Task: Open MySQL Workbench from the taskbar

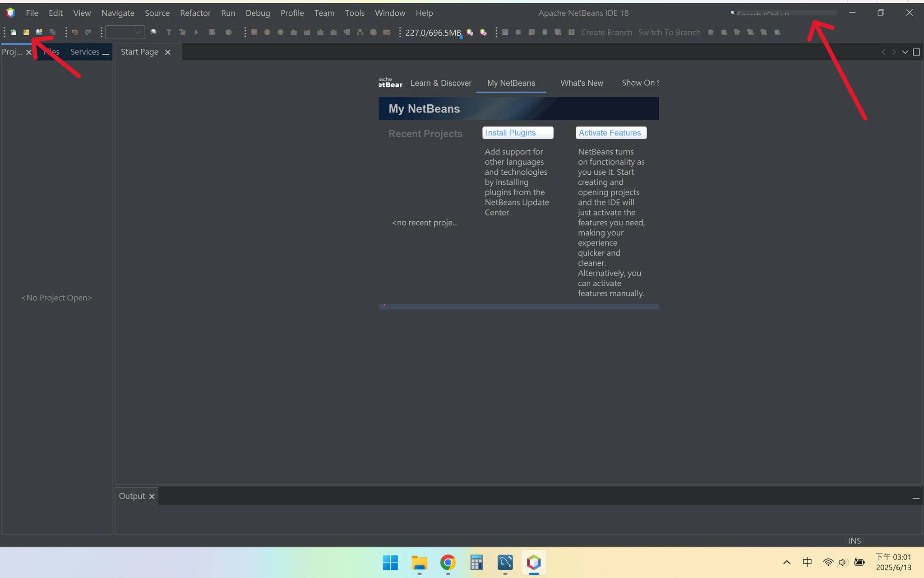Action: (x=505, y=563)
